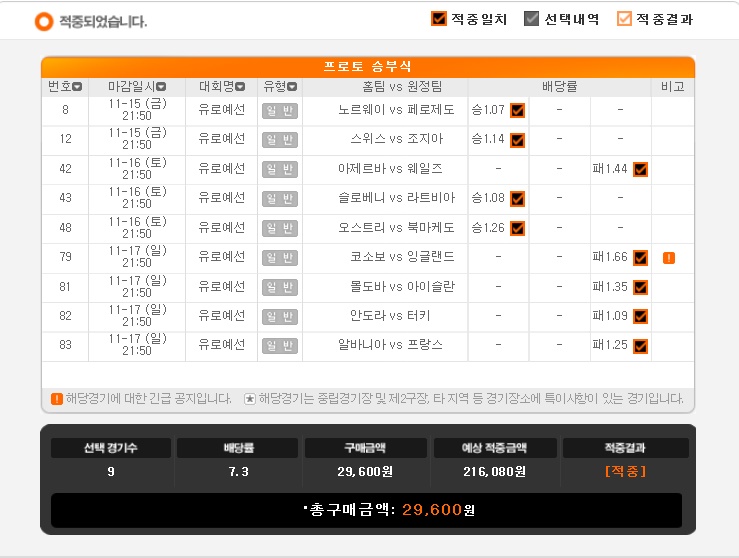Click the 일반 type badge for match 12
This screenshot has width=739, height=558.
pos(280,140)
